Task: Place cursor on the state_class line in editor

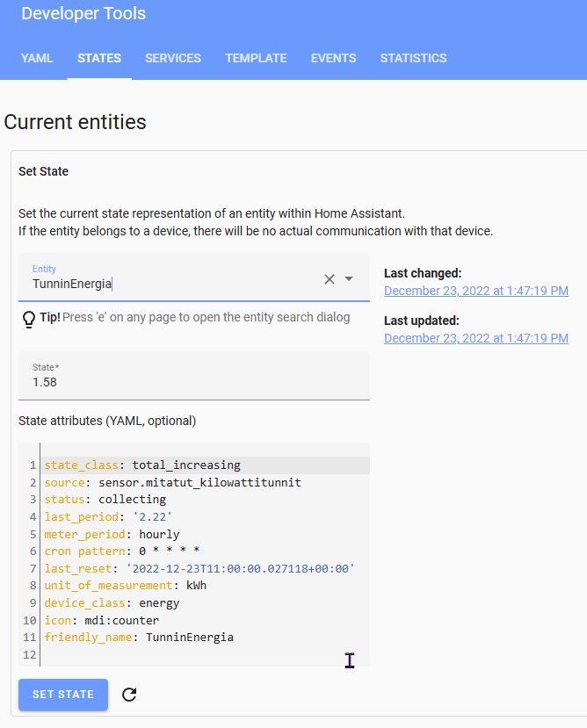Action: coord(142,465)
